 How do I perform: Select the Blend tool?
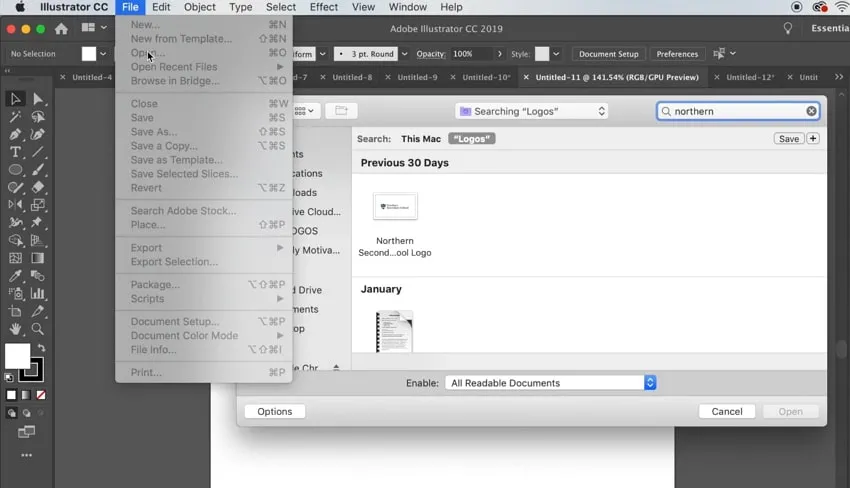[x=37, y=275]
